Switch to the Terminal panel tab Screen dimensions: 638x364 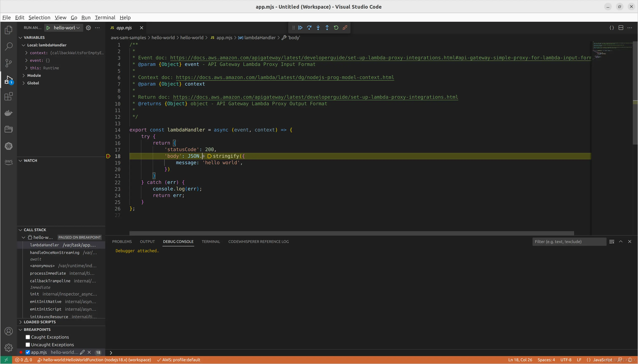coord(211,241)
